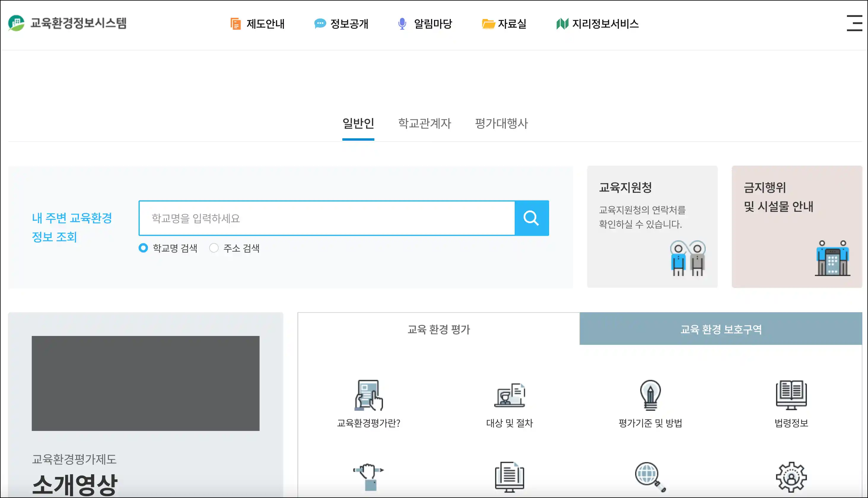The image size is (868, 498).
Task: Click the orange document icon beside 제도안내
Action: (236, 24)
